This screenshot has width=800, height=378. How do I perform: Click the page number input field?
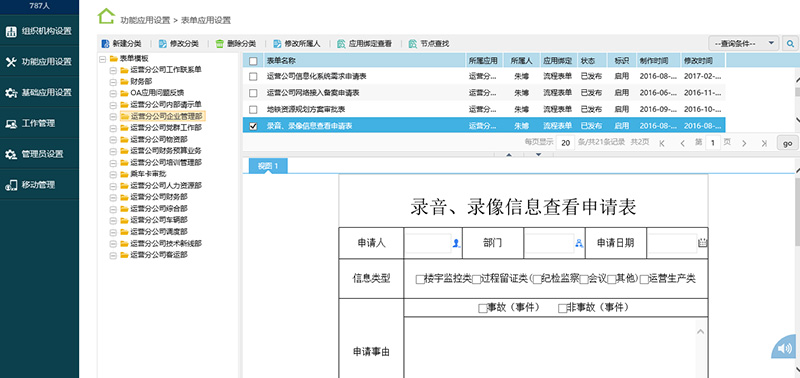click(x=713, y=143)
